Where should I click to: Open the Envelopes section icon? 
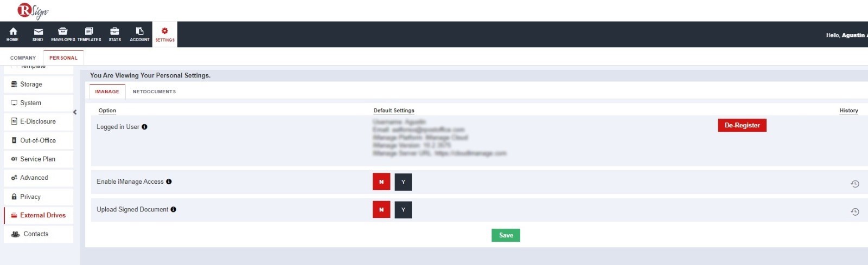(x=63, y=31)
